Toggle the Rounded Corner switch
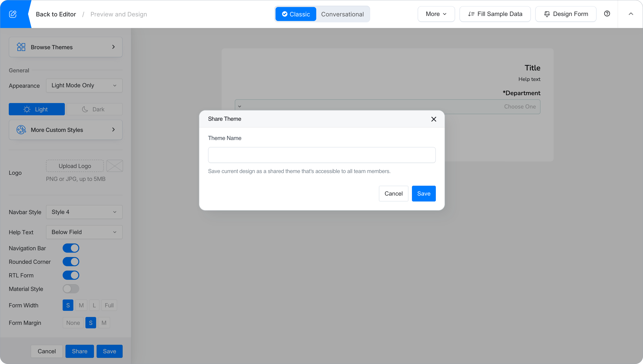Viewport: 643px width, 364px height. tap(71, 262)
